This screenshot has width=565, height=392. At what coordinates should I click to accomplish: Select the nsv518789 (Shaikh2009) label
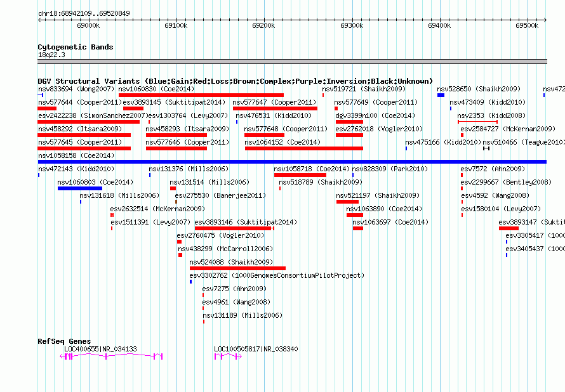click(x=321, y=182)
